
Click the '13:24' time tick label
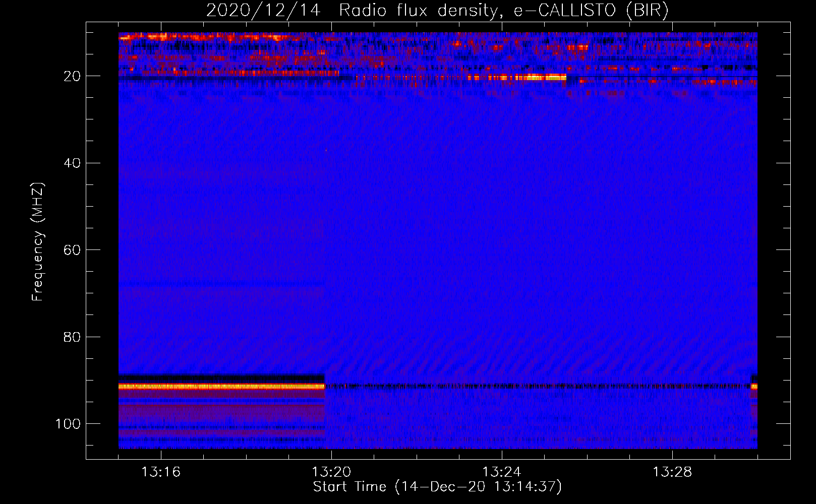(x=502, y=472)
